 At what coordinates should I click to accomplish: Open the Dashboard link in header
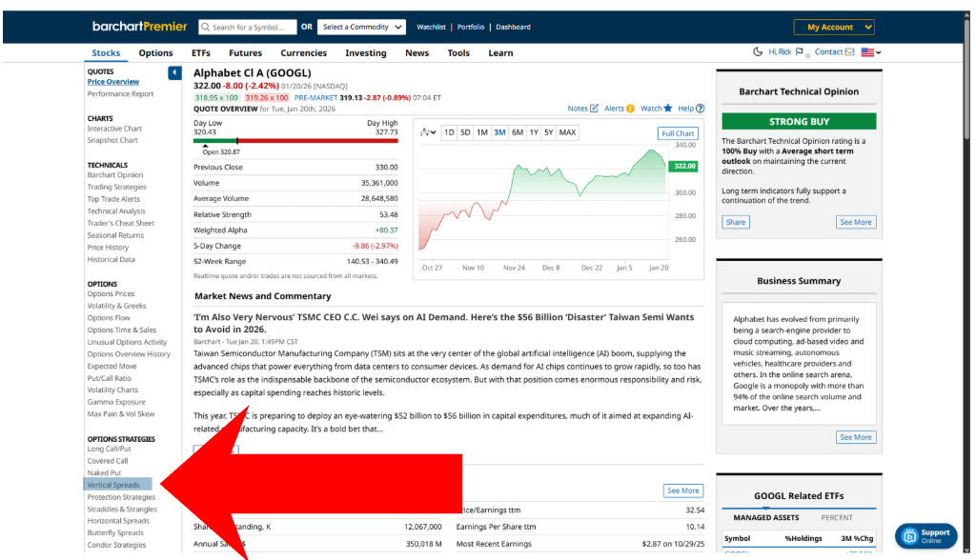pos(514,27)
